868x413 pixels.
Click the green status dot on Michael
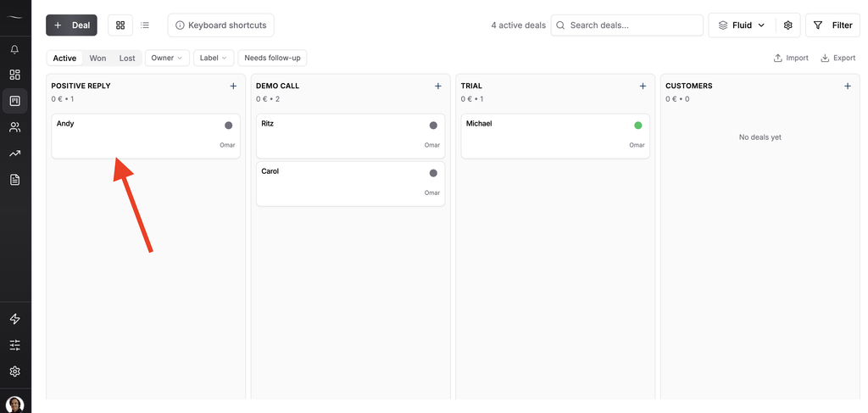point(638,126)
